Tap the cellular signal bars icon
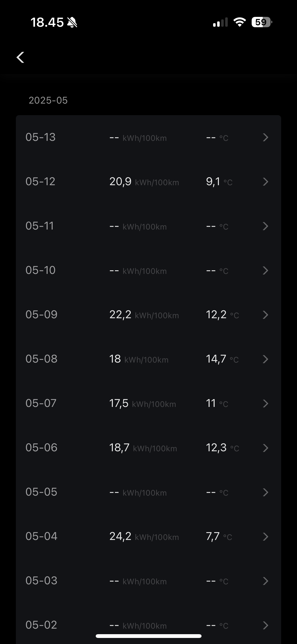 point(220,22)
